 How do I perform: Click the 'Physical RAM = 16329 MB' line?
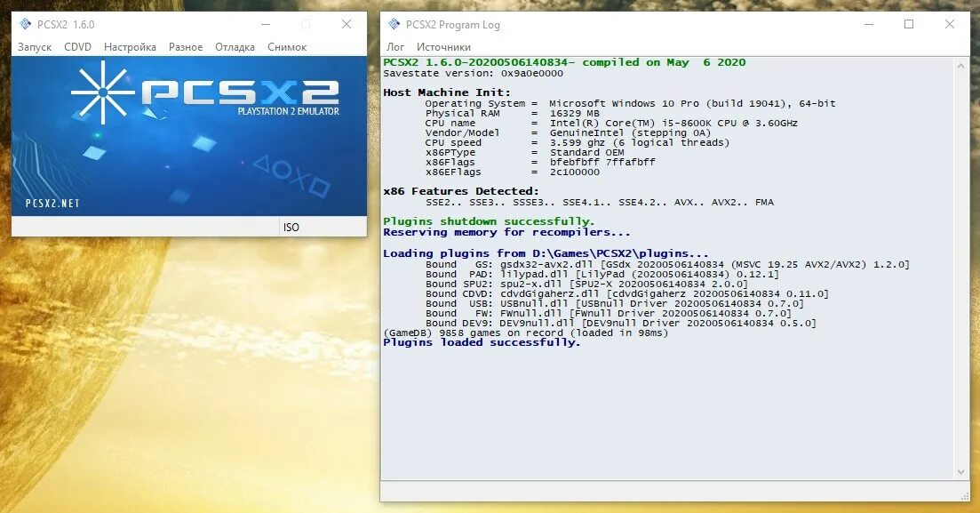pos(512,113)
